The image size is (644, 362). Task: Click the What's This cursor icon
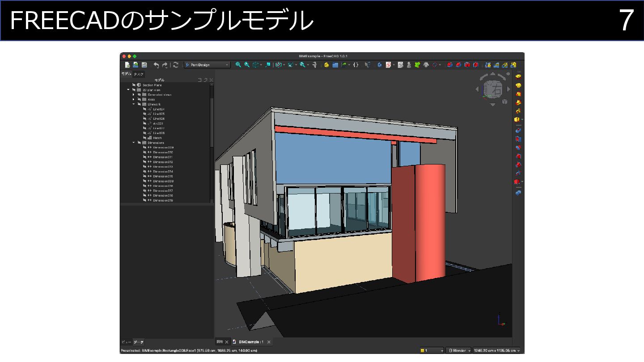click(368, 65)
